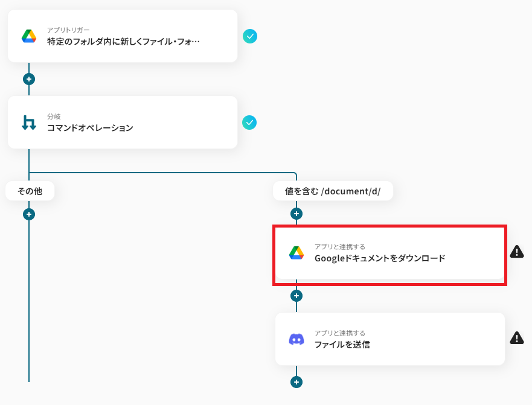
Task: Select the その他 branch label
Action: (30, 191)
